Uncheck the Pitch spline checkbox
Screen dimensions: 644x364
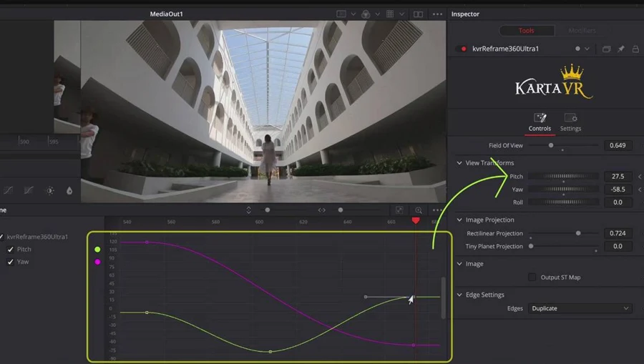[x=11, y=250]
